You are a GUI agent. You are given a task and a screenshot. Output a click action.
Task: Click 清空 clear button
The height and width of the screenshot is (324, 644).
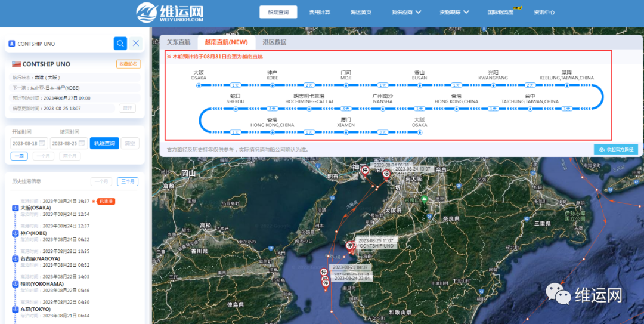pyautogui.click(x=130, y=143)
